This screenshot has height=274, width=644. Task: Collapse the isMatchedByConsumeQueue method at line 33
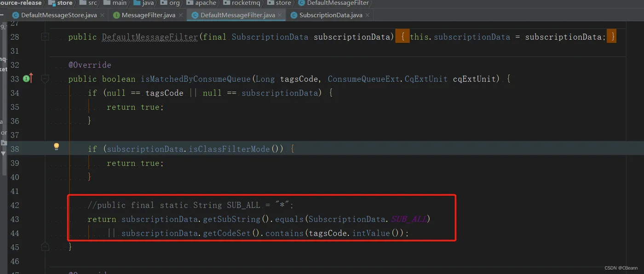pos(45,79)
